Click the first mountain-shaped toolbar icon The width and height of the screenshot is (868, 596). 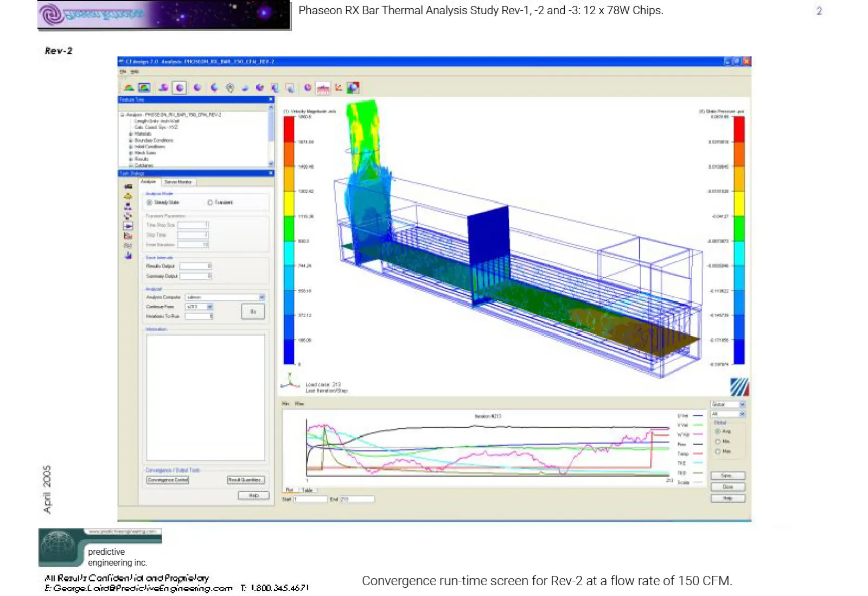tap(129, 87)
